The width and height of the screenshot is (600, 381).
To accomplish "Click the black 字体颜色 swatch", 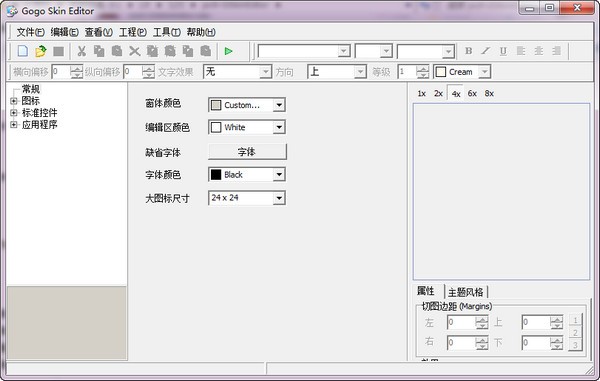I will 216,175.
